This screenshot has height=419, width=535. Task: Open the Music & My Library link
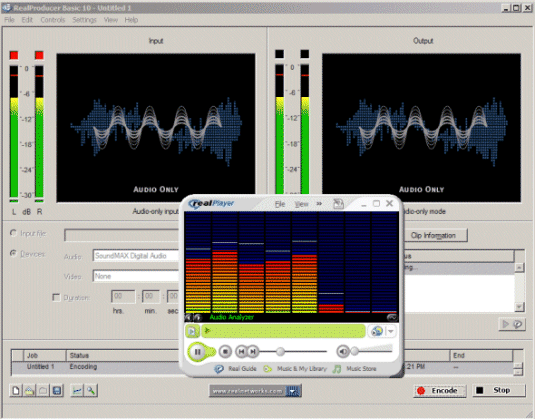click(302, 369)
